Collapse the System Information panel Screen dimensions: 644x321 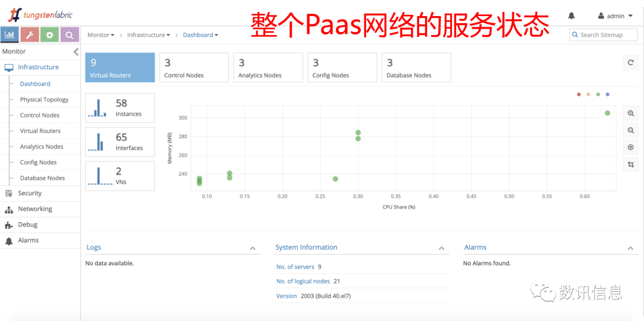441,248
